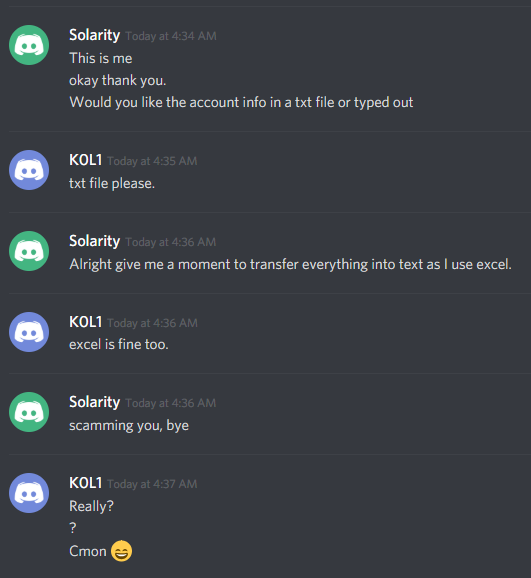This screenshot has height=578, width=531.
Task: Select the 'Would you like the account info' message
Action: click(241, 102)
